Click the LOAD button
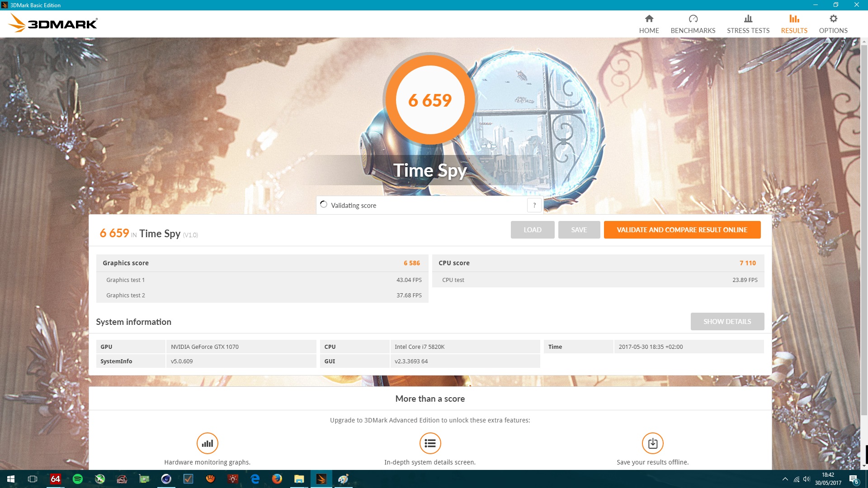868x488 pixels. point(532,230)
